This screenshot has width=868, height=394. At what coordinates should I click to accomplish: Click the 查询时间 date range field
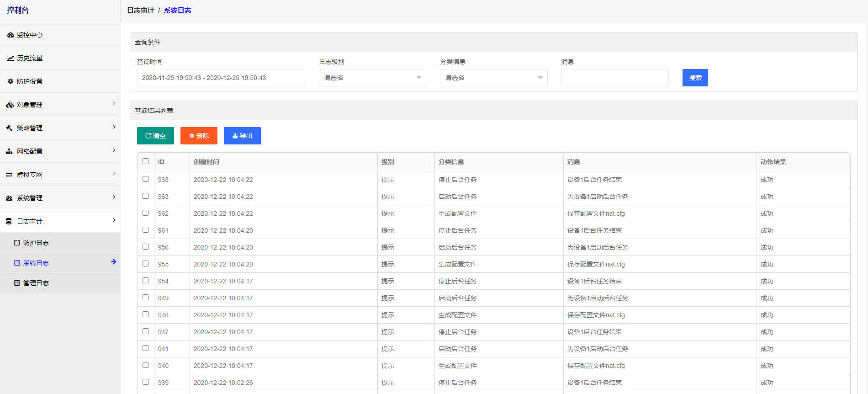(x=221, y=78)
